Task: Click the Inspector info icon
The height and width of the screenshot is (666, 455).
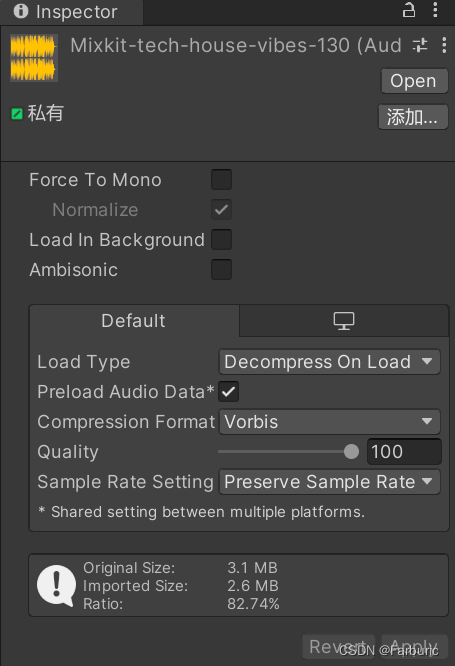Action: [20, 11]
